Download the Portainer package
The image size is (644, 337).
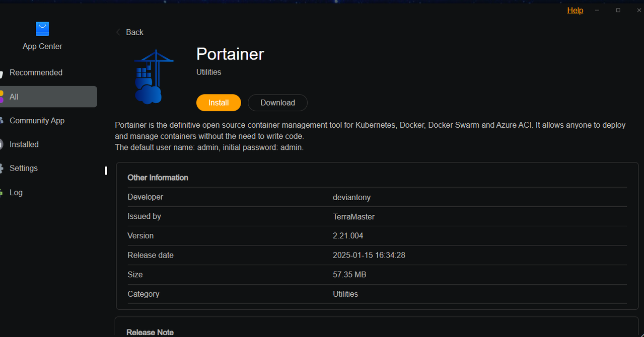(x=277, y=103)
